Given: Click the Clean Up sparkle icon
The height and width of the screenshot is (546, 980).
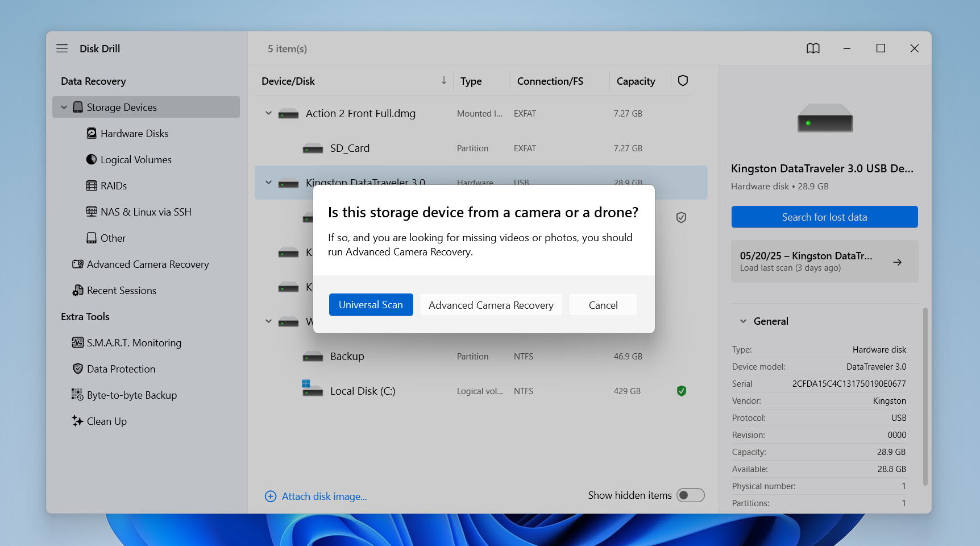Looking at the screenshot, I should click(77, 421).
